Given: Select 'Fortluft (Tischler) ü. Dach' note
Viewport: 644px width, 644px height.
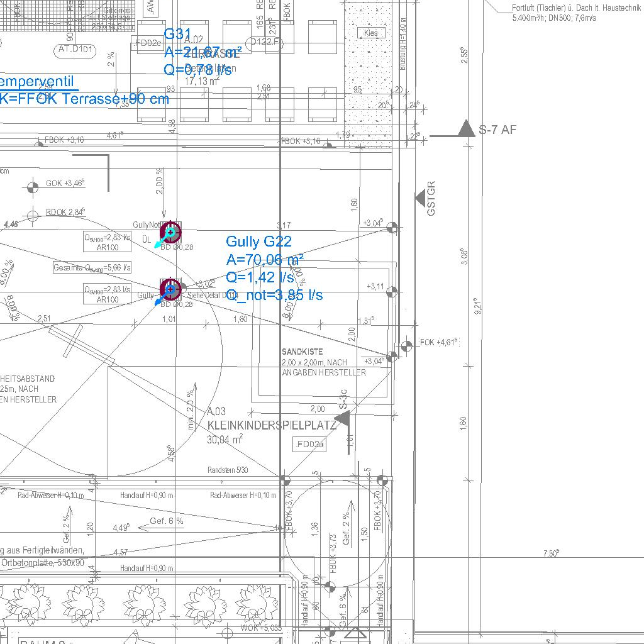Looking at the screenshot, I should pyautogui.click(x=576, y=8).
